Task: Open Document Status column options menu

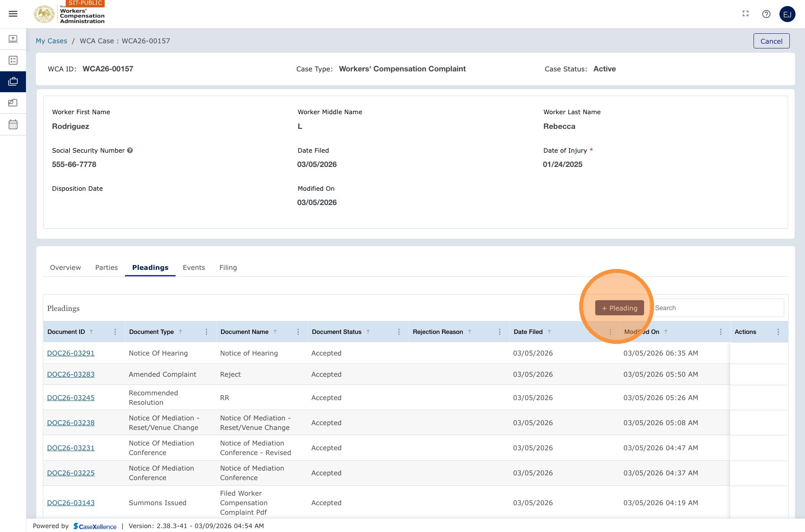Action: point(399,332)
